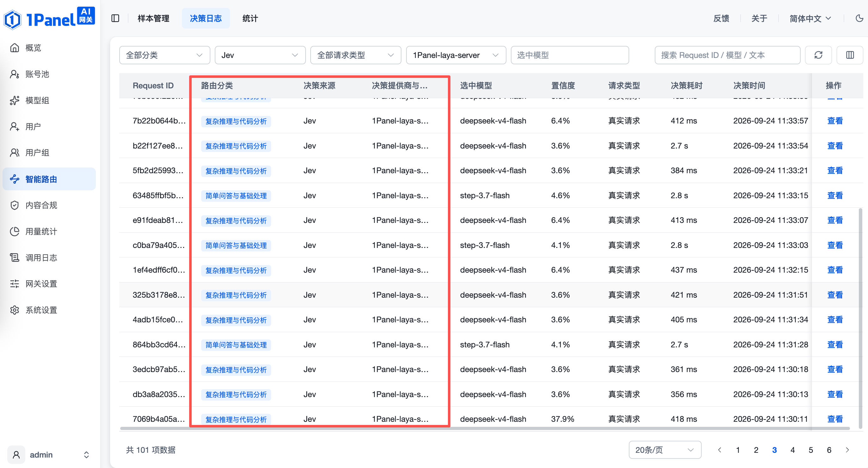This screenshot has height=468, width=868.
Task: Click Request ID 3edcb97ab5 cell
Action: coord(159,369)
